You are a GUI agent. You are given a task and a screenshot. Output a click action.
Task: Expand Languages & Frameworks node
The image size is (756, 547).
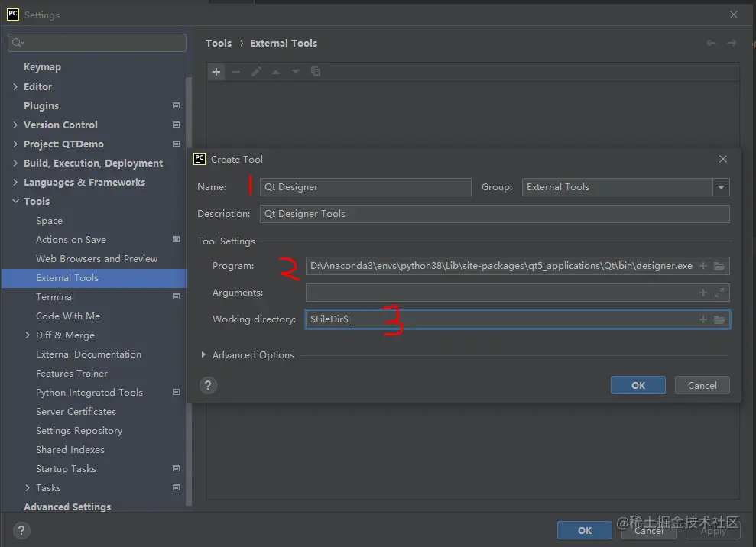[15, 182]
